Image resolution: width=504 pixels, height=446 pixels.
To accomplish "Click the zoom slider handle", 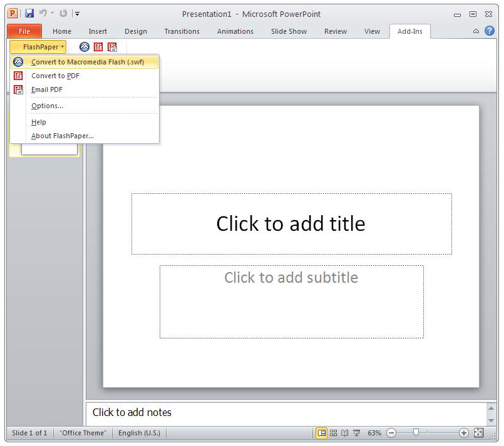I will (x=416, y=432).
